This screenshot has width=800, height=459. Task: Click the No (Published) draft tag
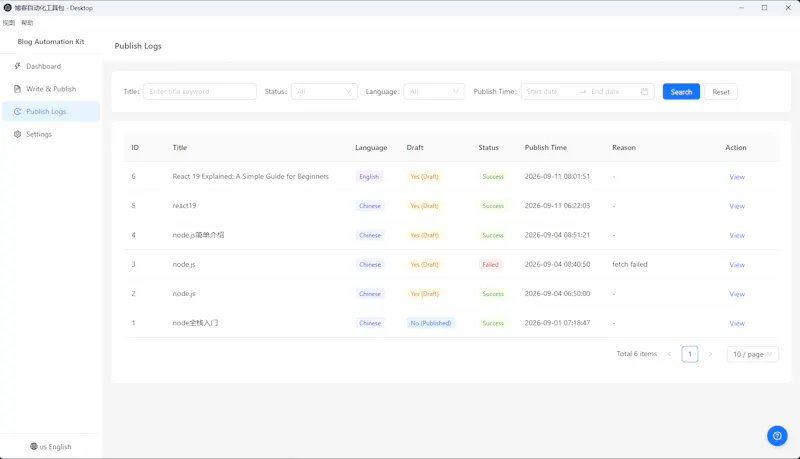431,323
